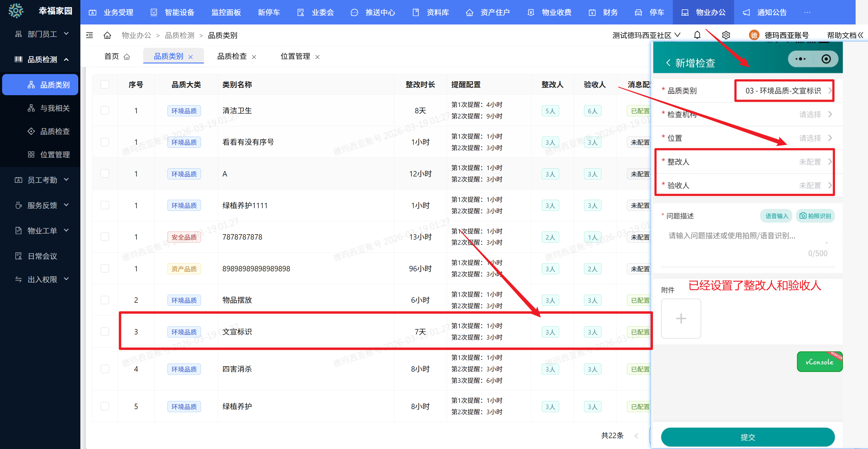
Task: Switch to the 位置管理 tab
Action: click(x=295, y=56)
